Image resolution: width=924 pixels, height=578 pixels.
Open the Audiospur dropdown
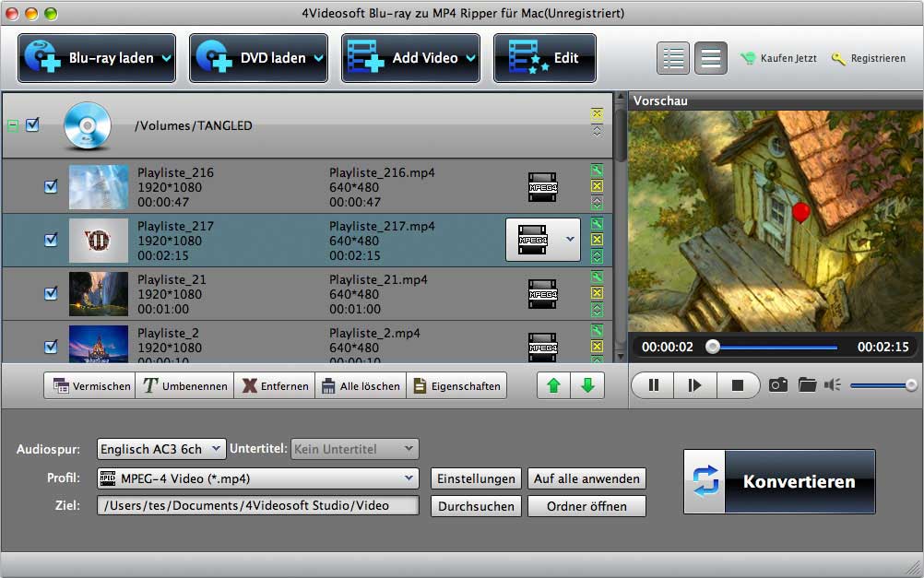tap(161, 449)
